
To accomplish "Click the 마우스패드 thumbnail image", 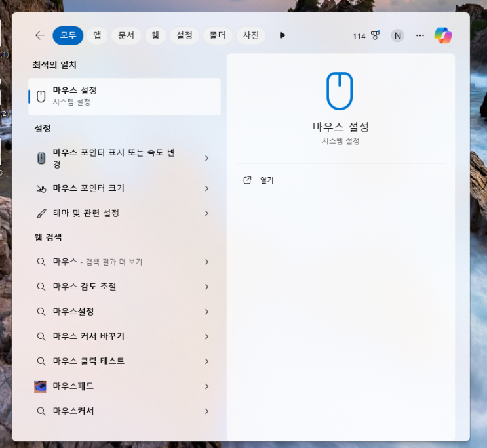I will tap(40, 387).
